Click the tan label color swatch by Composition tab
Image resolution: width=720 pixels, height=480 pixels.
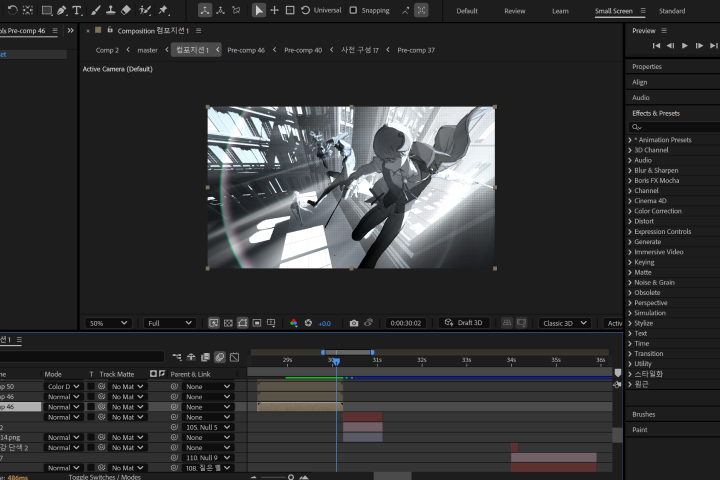coord(98,30)
